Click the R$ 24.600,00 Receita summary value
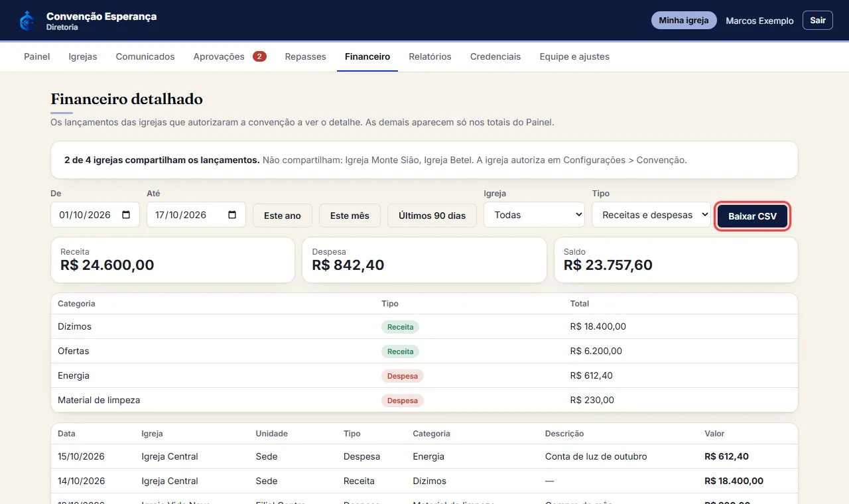 pyautogui.click(x=107, y=265)
